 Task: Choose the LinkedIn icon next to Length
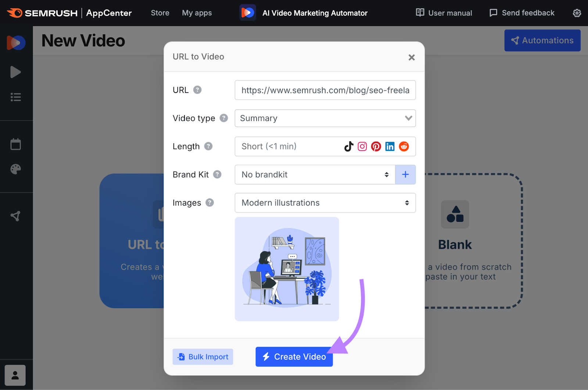pyautogui.click(x=390, y=146)
